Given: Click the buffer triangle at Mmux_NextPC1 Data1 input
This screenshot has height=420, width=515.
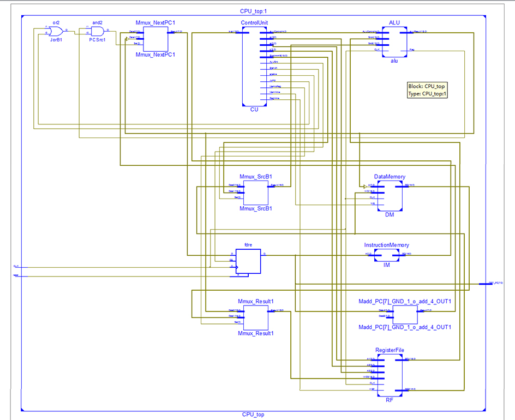Looking at the screenshot, I should [128, 39].
